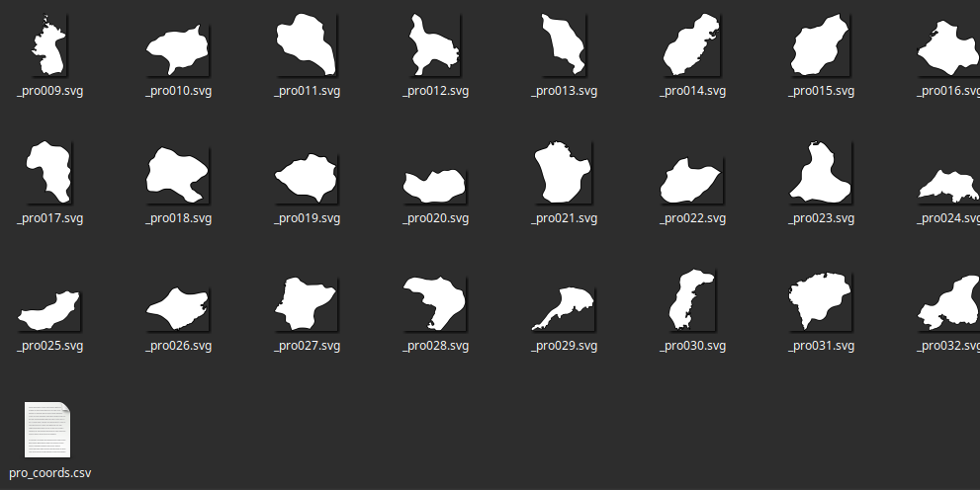This screenshot has height=490, width=980.
Task: Select the _pro021.svg file icon
Action: [564, 172]
